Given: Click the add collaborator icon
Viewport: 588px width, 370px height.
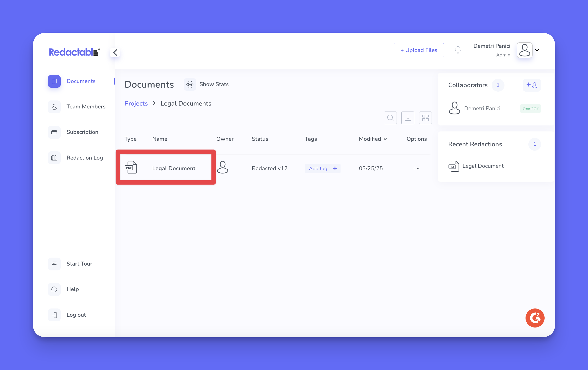Looking at the screenshot, I should (532, 85).
